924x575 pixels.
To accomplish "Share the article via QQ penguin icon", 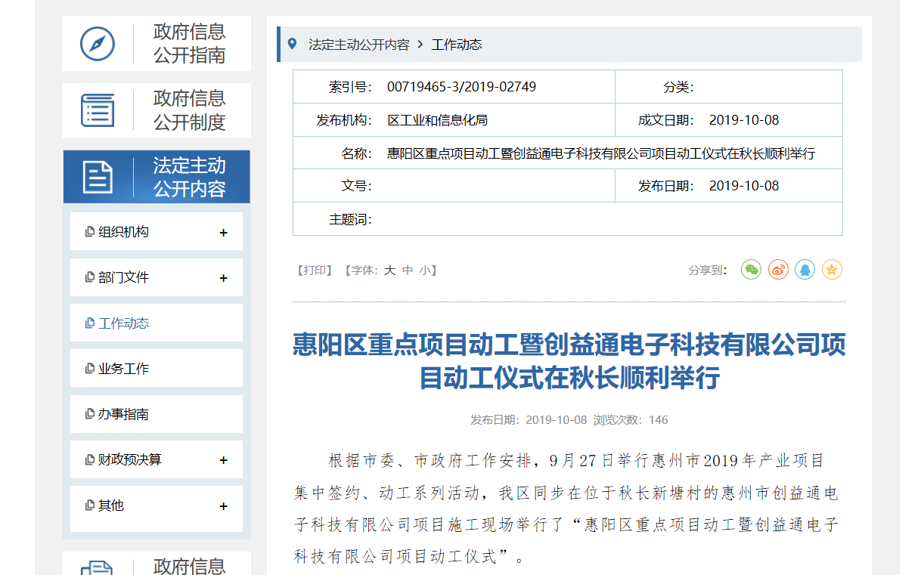I will coord(805,269).
